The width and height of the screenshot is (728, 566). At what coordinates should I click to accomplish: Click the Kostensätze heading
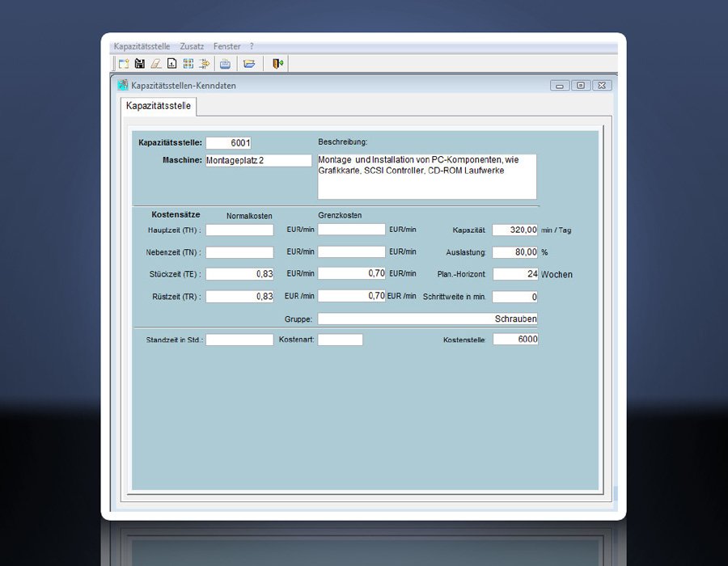point(176,214)
